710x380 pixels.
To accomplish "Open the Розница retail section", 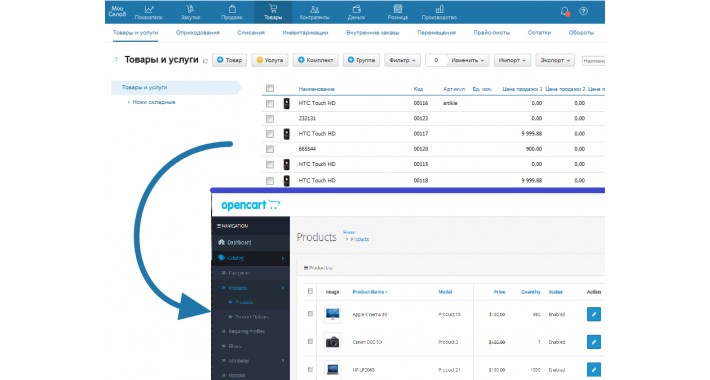I will 398,12.
